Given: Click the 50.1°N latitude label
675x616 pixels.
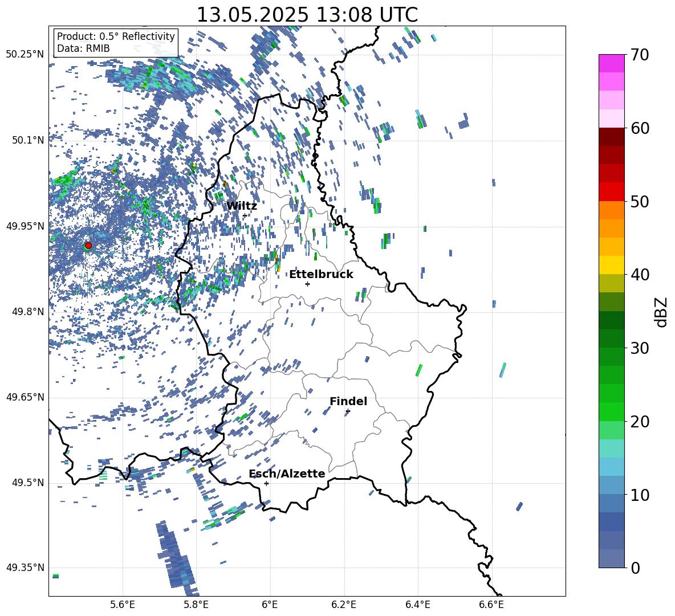Looking at the screenshot, I should click(x=28, y=140).
